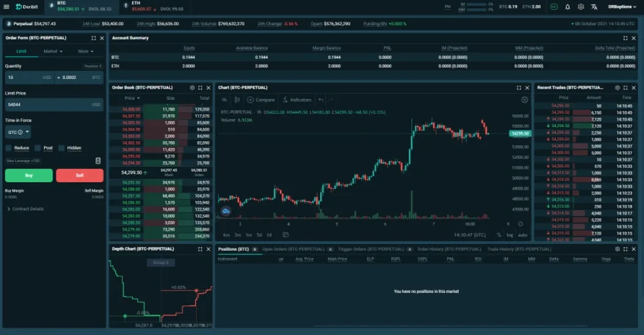Toggle auto scale on chart

(522, 235)
